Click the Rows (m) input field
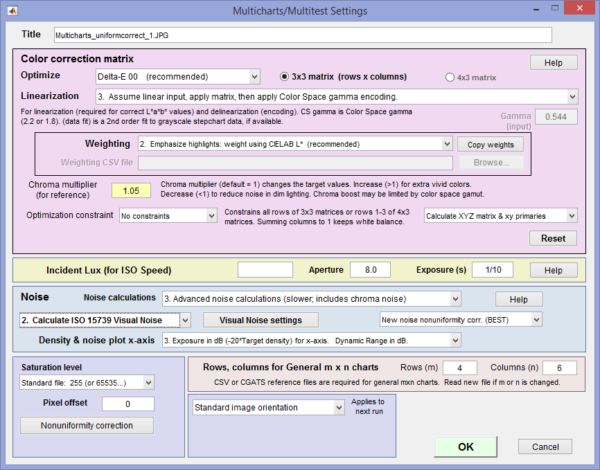600x470 pixels. coord(459,367)
